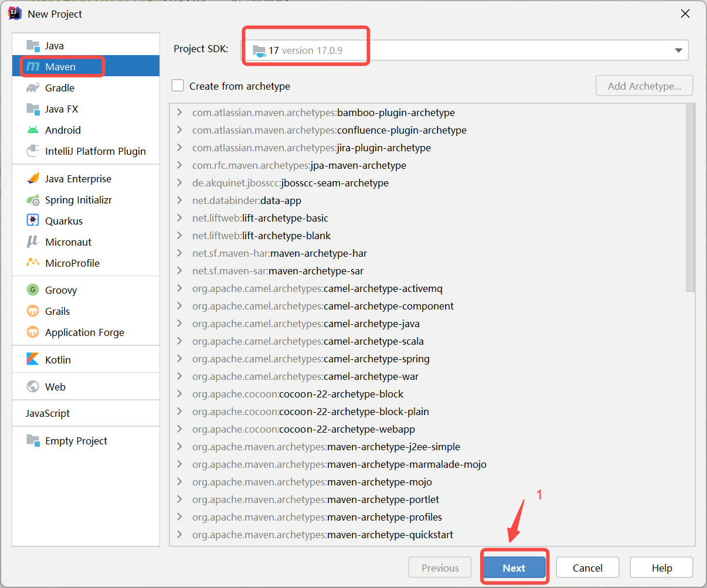This screenshot has width=707, height=588.
Task: Click the Groovy green G icon
Action: 33,290
